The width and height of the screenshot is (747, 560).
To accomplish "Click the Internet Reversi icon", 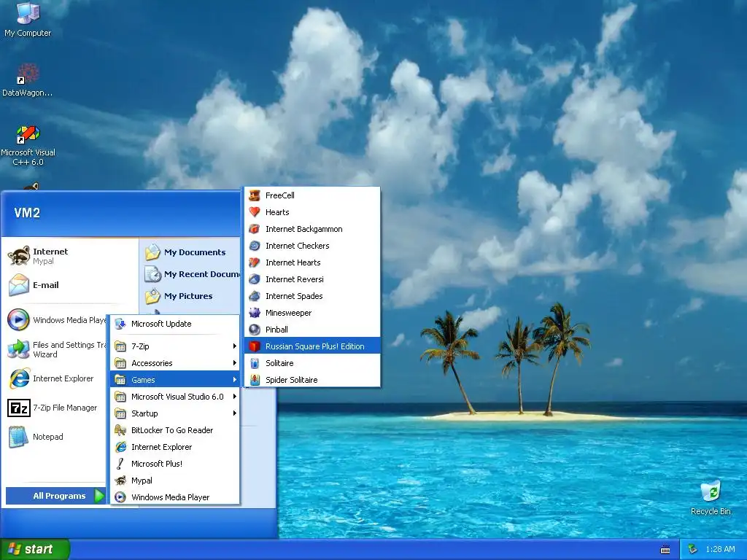I will tap(255, 279).
